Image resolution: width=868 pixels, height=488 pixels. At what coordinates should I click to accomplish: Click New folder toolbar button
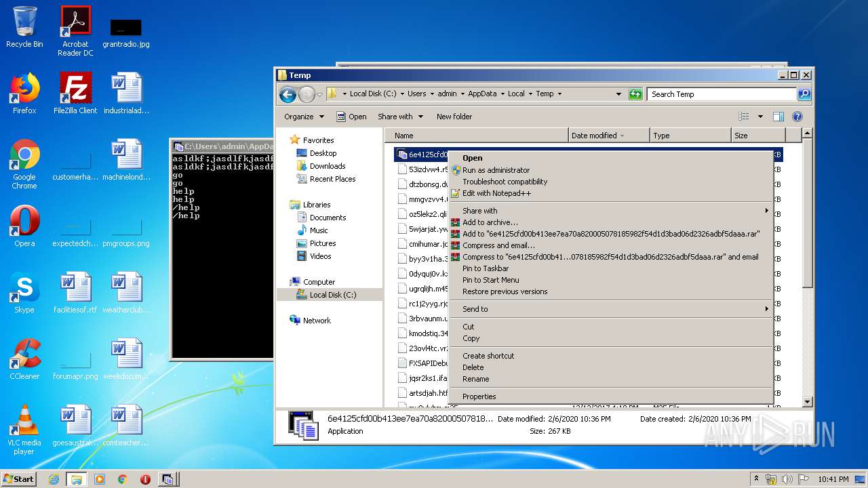[454, 117]
